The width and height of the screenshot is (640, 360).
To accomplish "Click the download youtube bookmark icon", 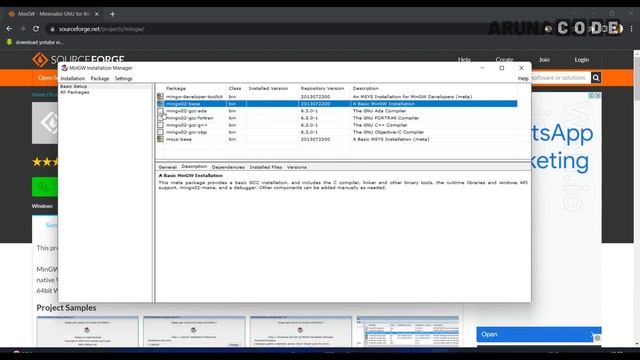I will [9, 42].
